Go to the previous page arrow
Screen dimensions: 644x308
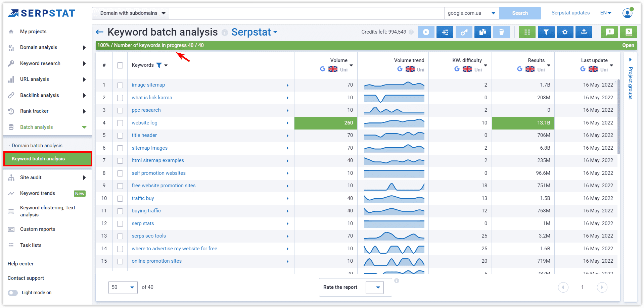(563, 287)
